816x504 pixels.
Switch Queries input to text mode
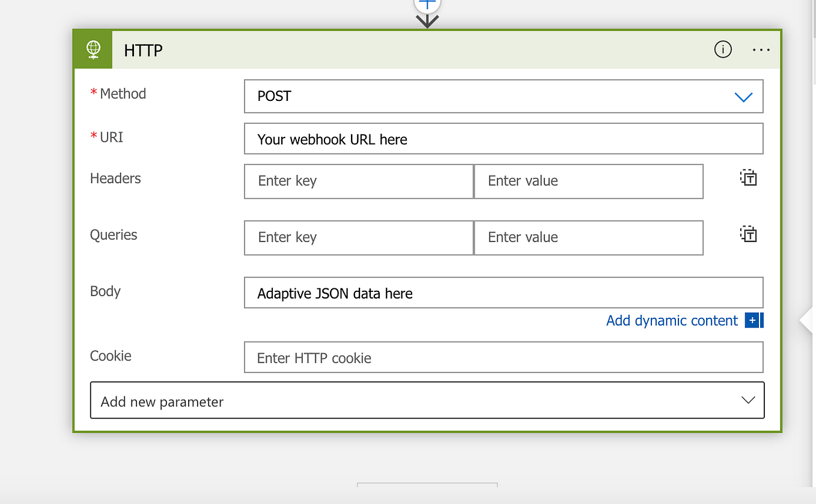(747, 234)
